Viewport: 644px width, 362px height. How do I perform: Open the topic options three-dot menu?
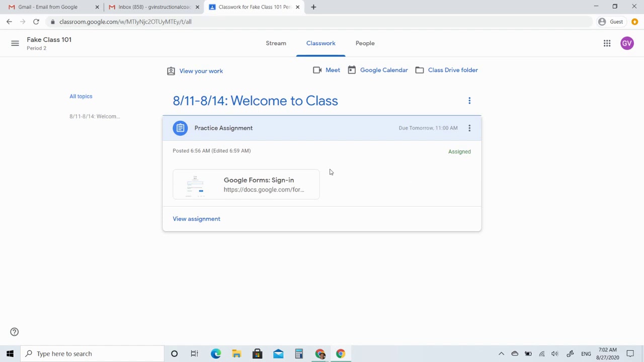(x=469, y=101)
